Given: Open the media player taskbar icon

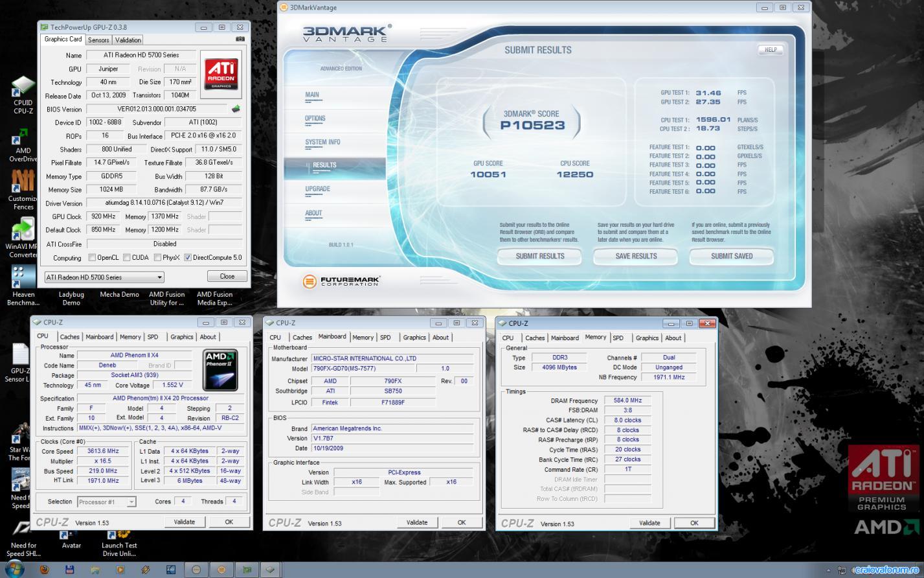Looking at the screenshot, I should pos(120,570).
